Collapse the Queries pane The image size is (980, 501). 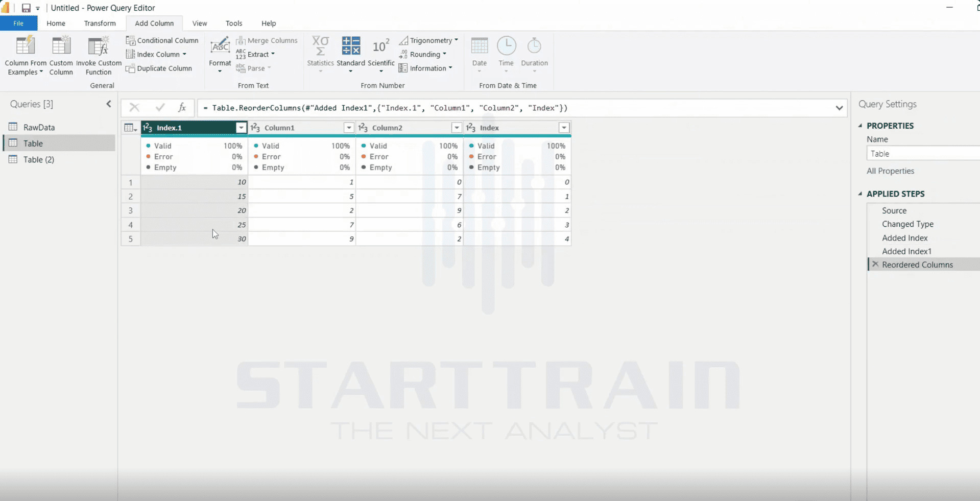(109, 104)
